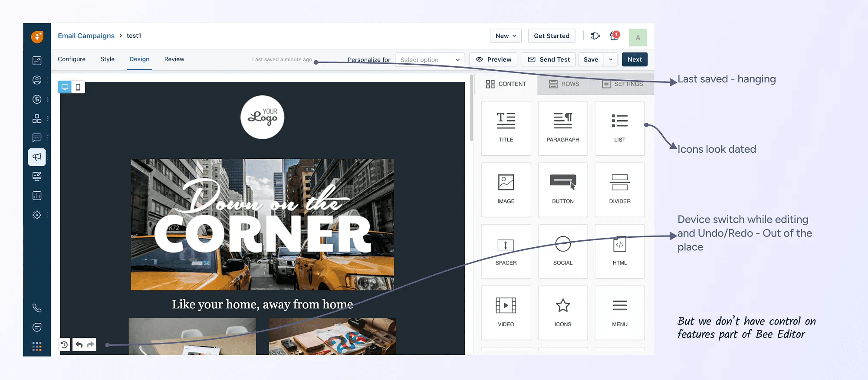Expand the three-dot menu beside contacts icon
This screenshot has height=380, width=868.
pos(48,80)
